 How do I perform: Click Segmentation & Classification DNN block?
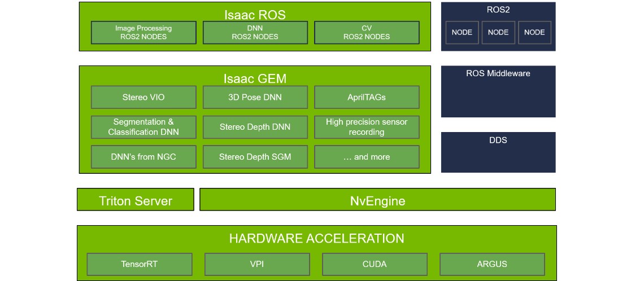coord(143,127)
